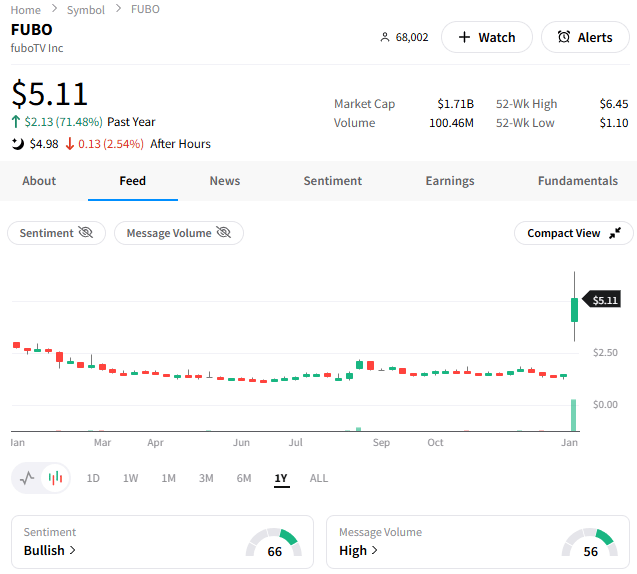This screenshot has height=574, width=637.
Task: Open the About tab
Action: coord(39,181)
